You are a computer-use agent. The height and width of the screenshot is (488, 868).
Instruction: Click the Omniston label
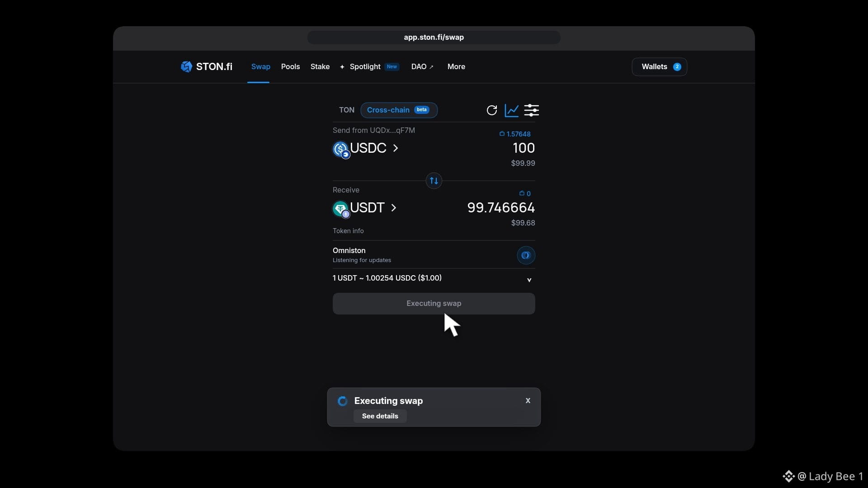coord(349,250)
